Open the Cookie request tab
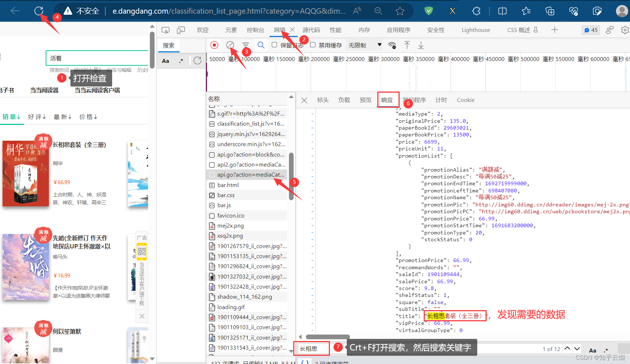The width and height of the screenshot is (630, 364). [465, 100]
